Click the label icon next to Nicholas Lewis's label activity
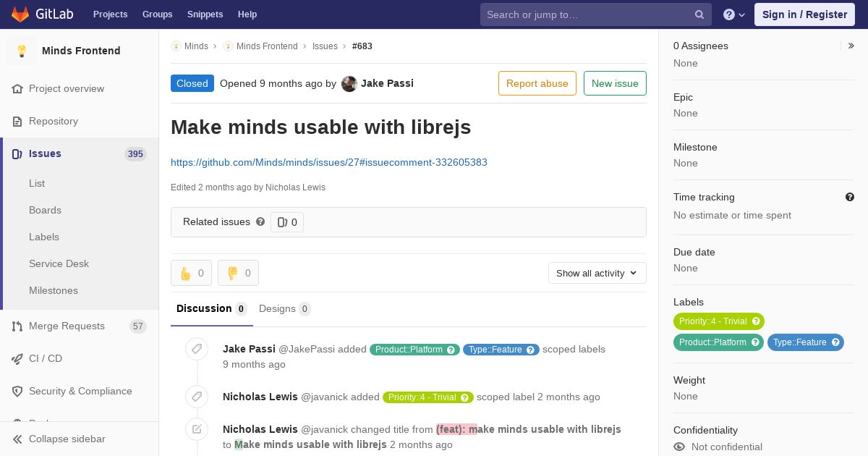 click(197, 397)
